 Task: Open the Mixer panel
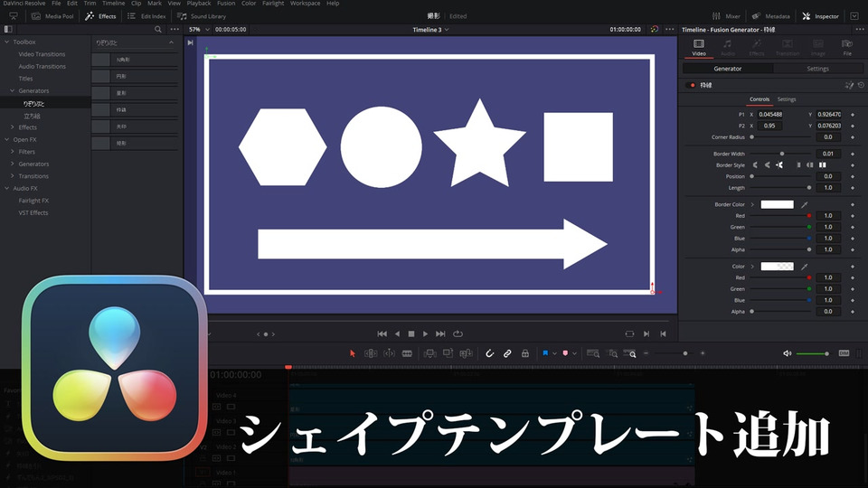[x=726, y=16]
